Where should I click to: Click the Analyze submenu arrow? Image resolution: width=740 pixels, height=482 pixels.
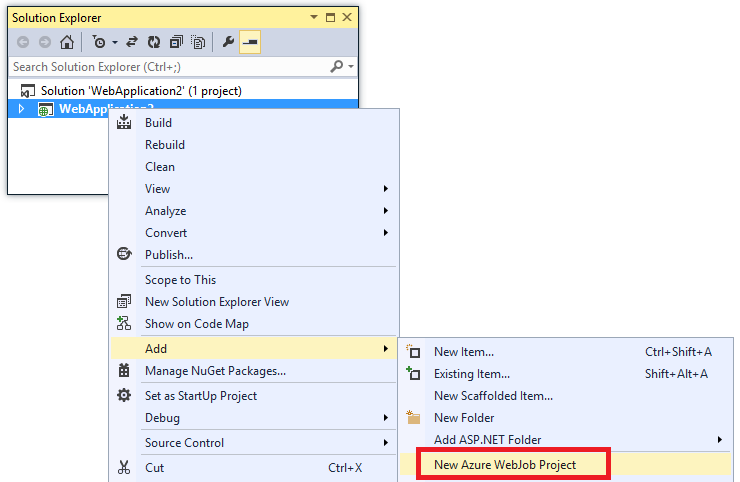tap(386, 211)
